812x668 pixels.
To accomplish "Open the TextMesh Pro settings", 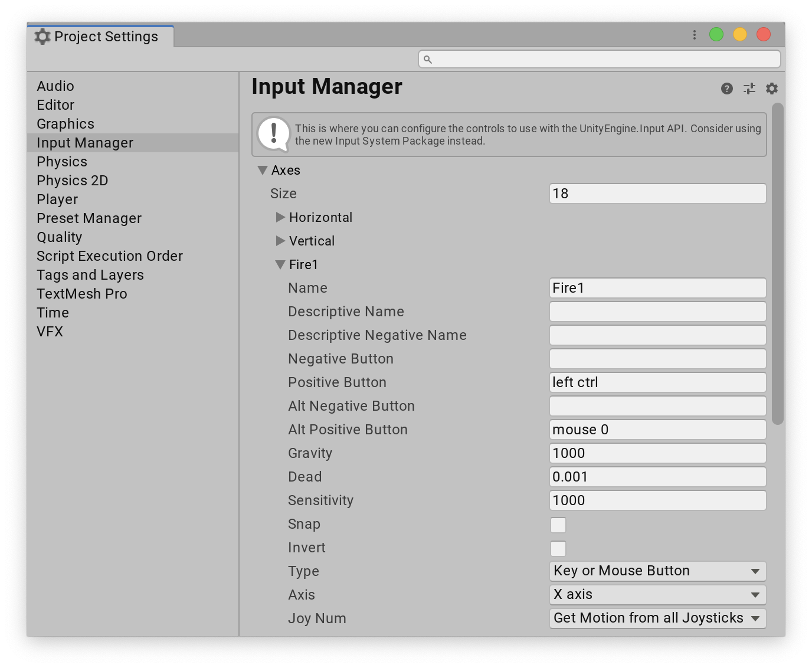I will tap(82, 293).
